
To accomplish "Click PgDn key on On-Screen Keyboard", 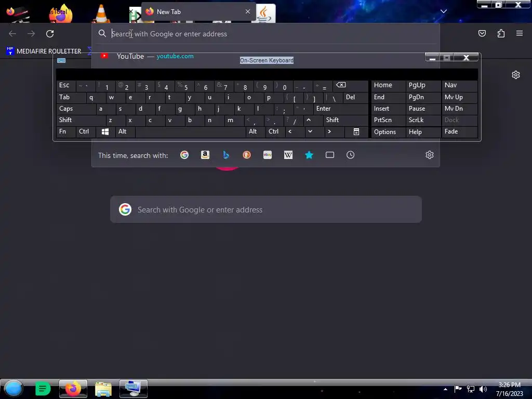I will pyautogui.click(x=423, y=97).
